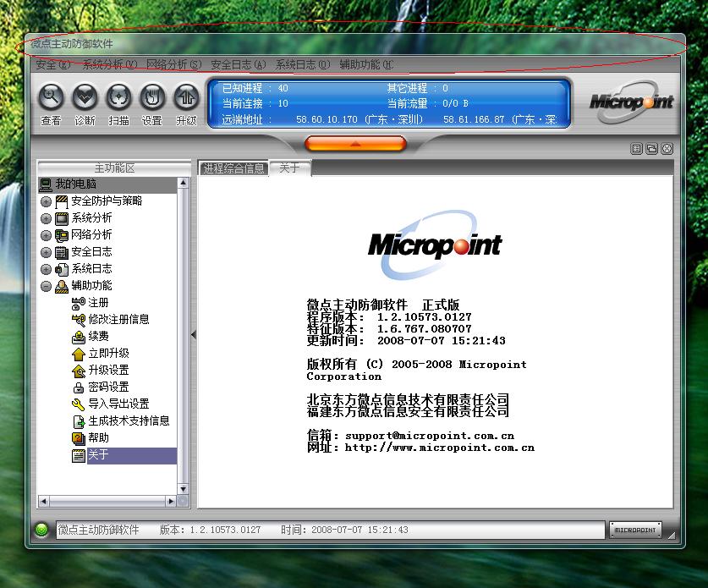
Task: Open the 安全日志 menu in menu bar
Action: coord(238,64)
